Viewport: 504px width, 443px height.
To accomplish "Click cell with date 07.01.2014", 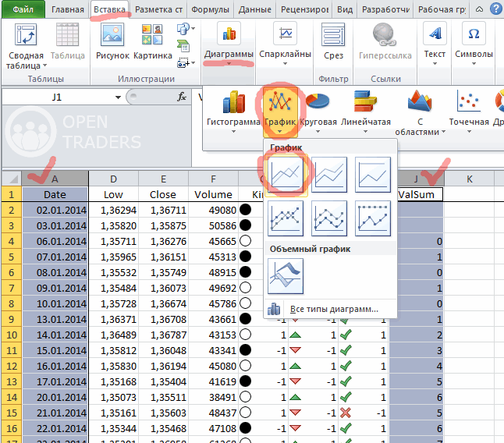I will 55,257.
